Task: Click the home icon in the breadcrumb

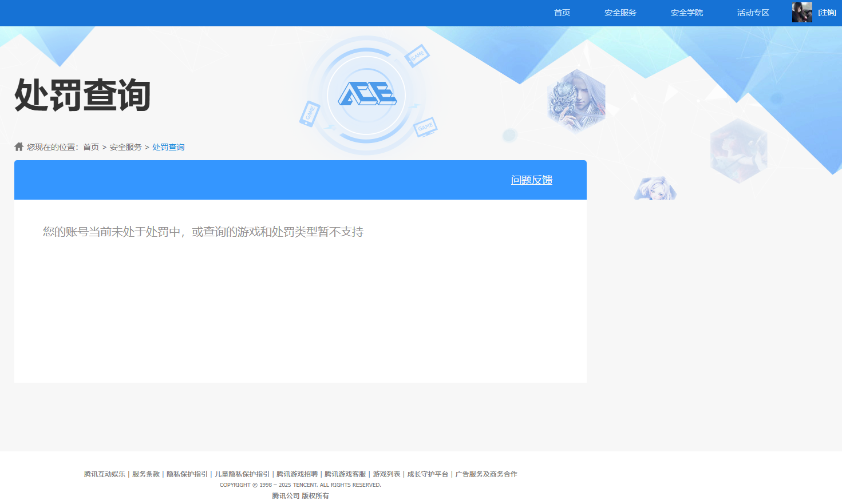Action: (x=18, y=146)
